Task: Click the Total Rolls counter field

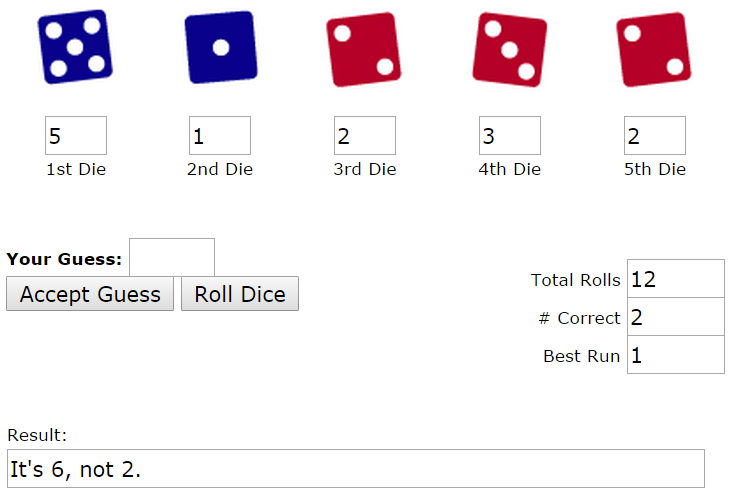Action: tap(676, 279)
